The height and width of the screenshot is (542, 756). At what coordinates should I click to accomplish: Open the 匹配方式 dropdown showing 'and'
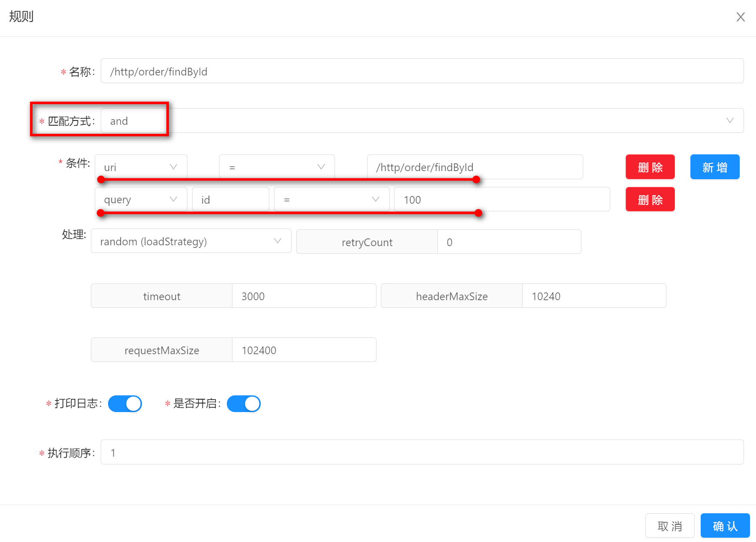[422, 121]
